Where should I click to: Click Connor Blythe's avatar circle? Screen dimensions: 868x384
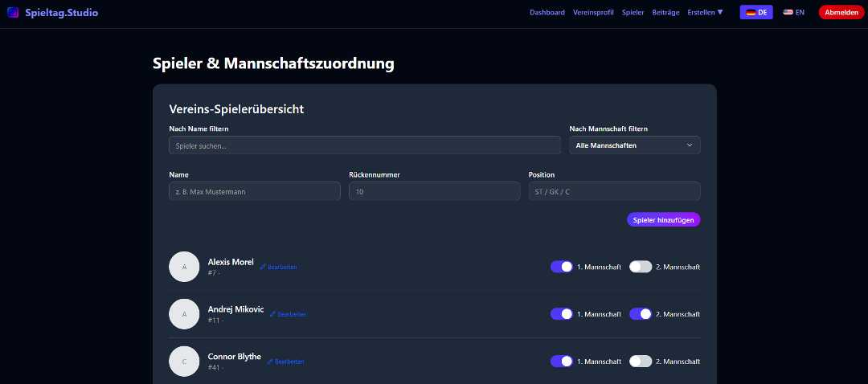tap(184, 362)
